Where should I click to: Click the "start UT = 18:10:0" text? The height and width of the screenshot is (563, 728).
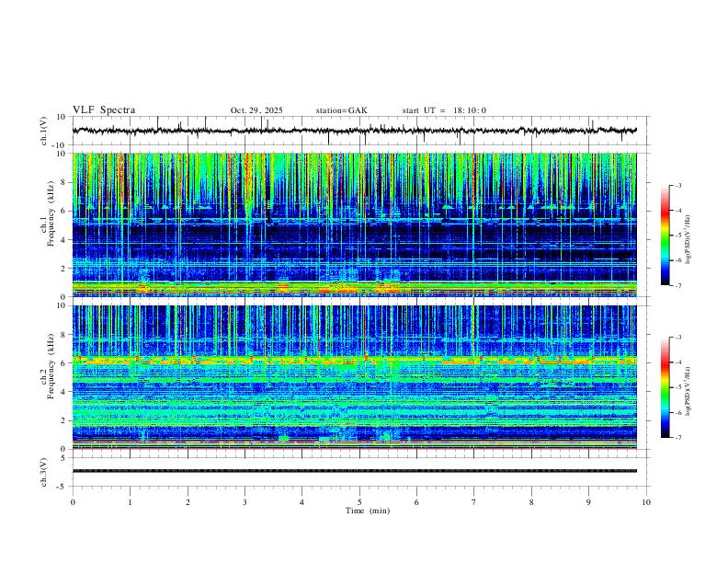444,110
